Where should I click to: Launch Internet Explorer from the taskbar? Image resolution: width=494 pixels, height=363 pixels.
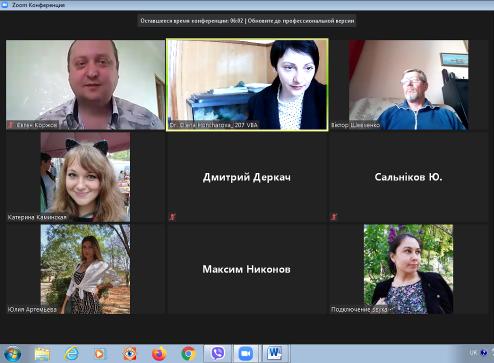coord(71,353)
